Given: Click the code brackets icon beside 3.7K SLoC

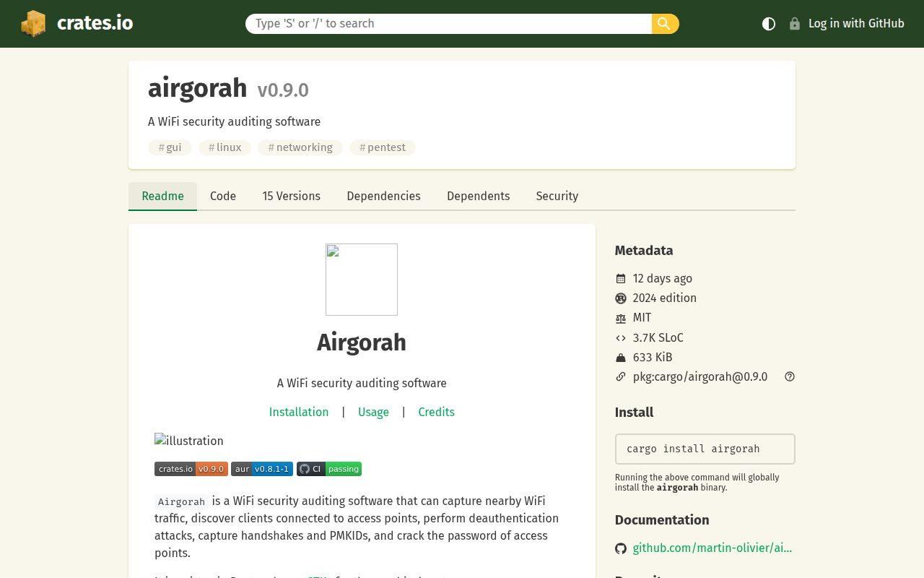Looking at the screenshot, I should pos(621,338).
